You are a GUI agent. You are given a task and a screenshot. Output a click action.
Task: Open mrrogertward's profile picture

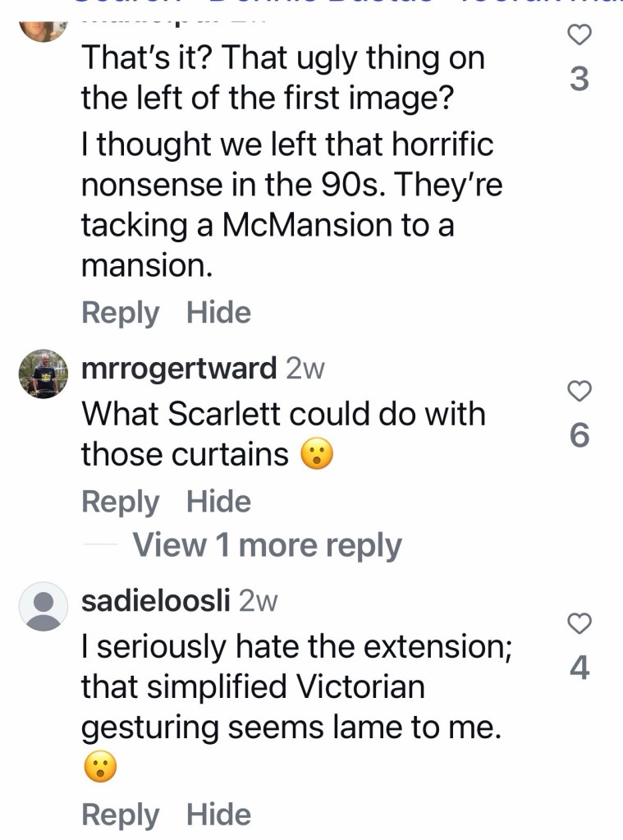[x=43, y=374]
